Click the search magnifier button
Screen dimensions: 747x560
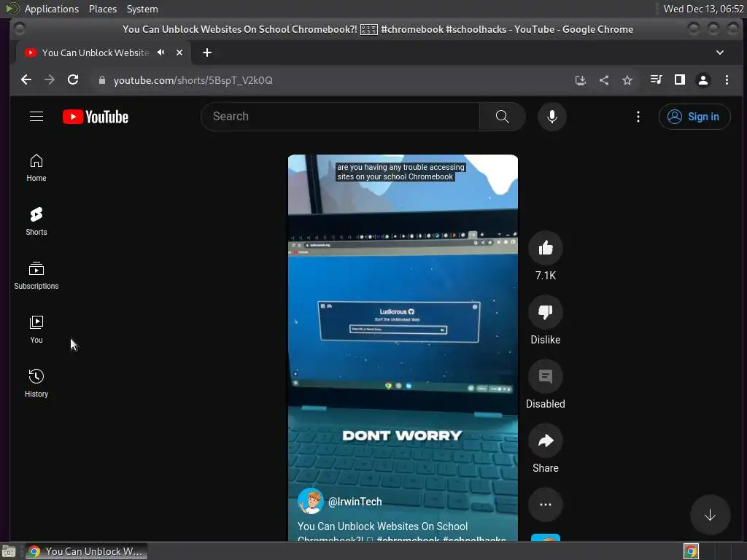(x=502, y=117)
